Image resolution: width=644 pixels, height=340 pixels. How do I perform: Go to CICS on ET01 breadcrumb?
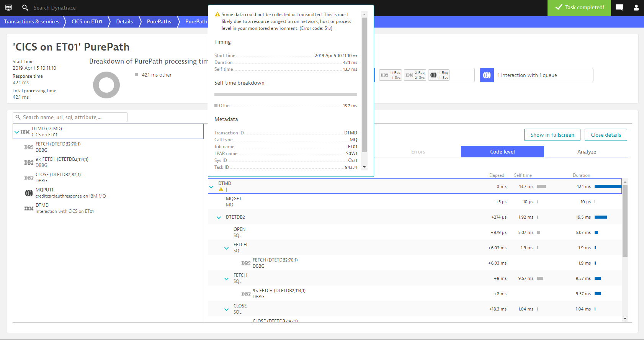tap(87, 21)
